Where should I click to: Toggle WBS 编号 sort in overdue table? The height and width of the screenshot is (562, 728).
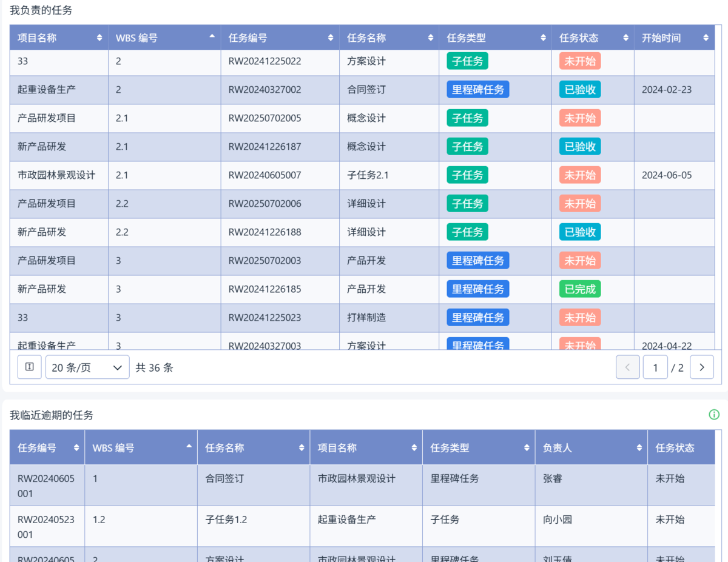pos(189,447)
